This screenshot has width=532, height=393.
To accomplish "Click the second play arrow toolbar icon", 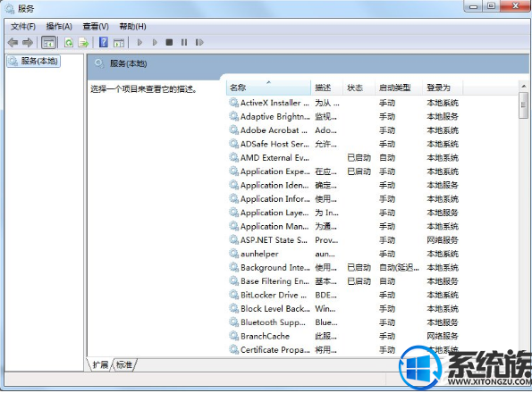I will (x=155, y=42).
